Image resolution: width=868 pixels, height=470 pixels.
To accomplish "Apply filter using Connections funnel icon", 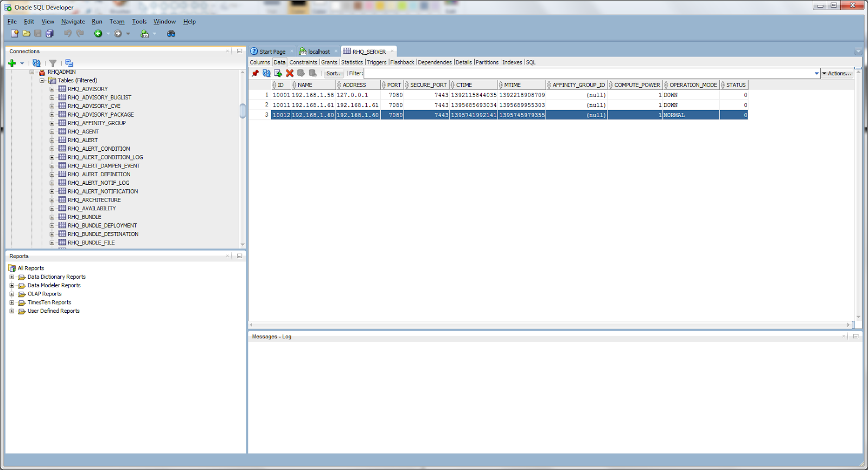I will pyautogui.click(x=53, y=63).
